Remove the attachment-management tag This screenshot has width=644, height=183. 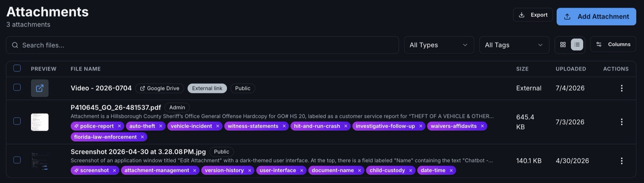pyautogui.click(x=195, y=170)
